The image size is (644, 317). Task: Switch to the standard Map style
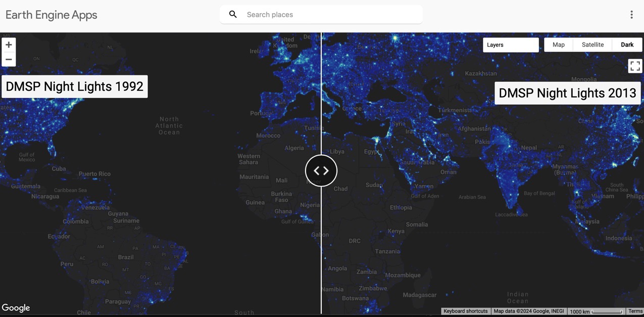(x=558, y=44)
